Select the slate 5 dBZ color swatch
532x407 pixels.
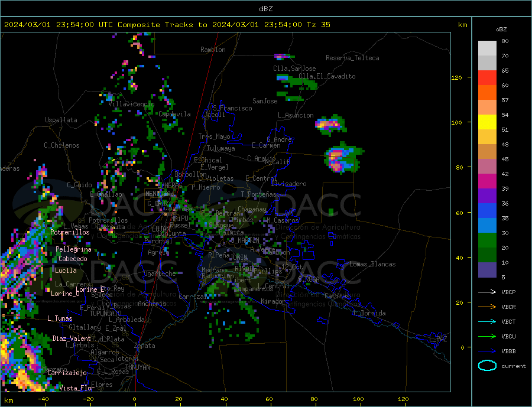pyautogui.click(x=487, y=269)
